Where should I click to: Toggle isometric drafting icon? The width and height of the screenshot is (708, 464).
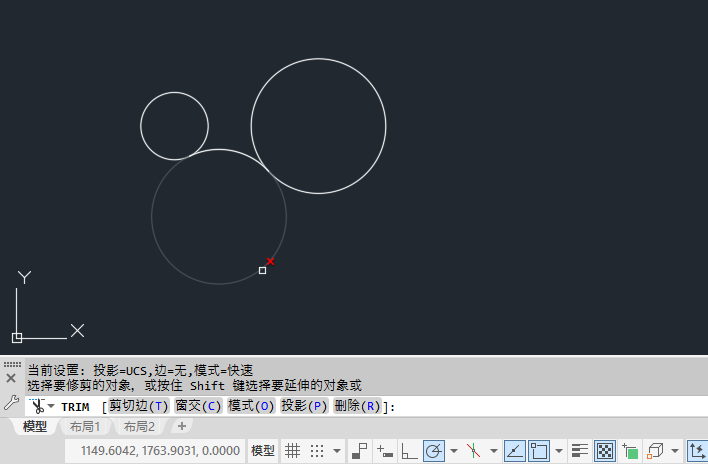474,450
